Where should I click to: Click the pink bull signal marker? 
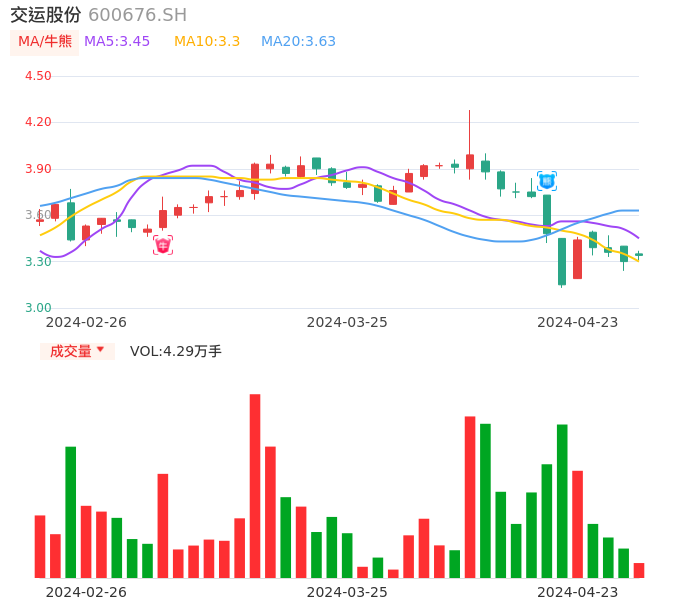pyautogui.click(x=163, y=245)
